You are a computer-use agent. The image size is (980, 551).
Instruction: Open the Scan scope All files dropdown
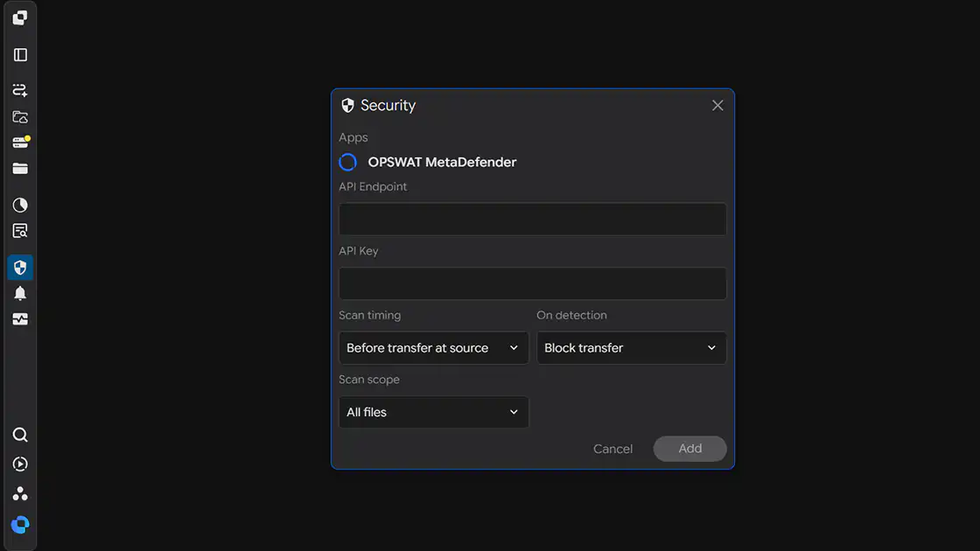(x=433, y=412)
